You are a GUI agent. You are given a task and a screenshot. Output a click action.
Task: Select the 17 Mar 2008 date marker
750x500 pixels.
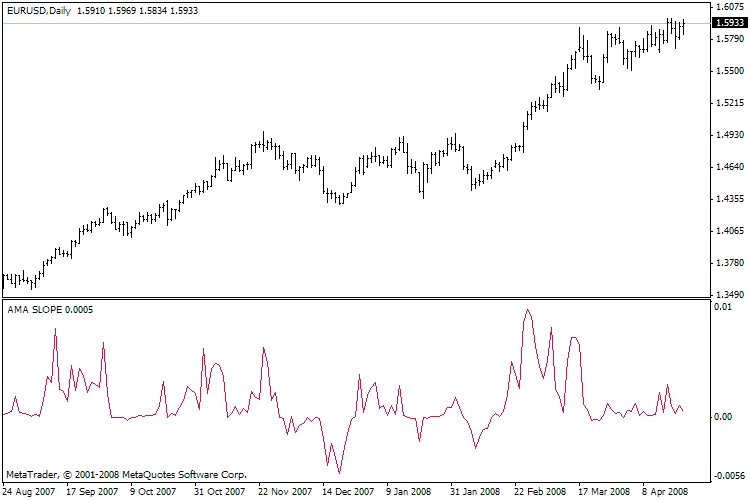(x=603, y=492)
